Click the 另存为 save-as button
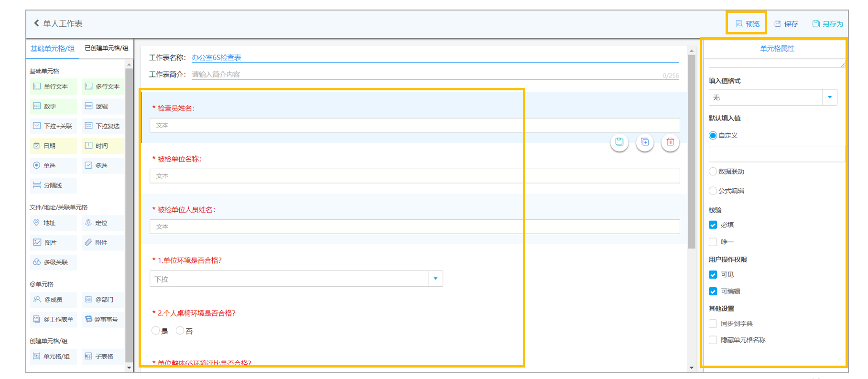This screenshot has height=379, width=868. [828, 24]
